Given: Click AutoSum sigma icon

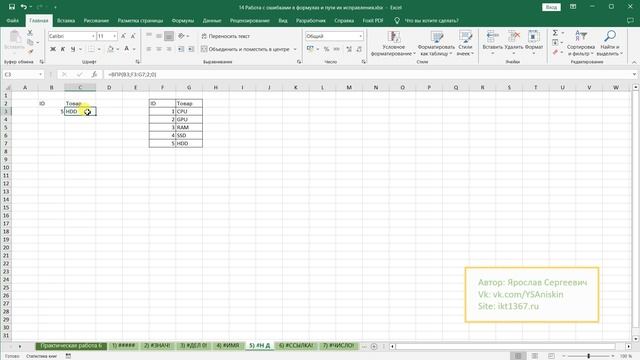Looking at the screenshot, I should point(555,33).
